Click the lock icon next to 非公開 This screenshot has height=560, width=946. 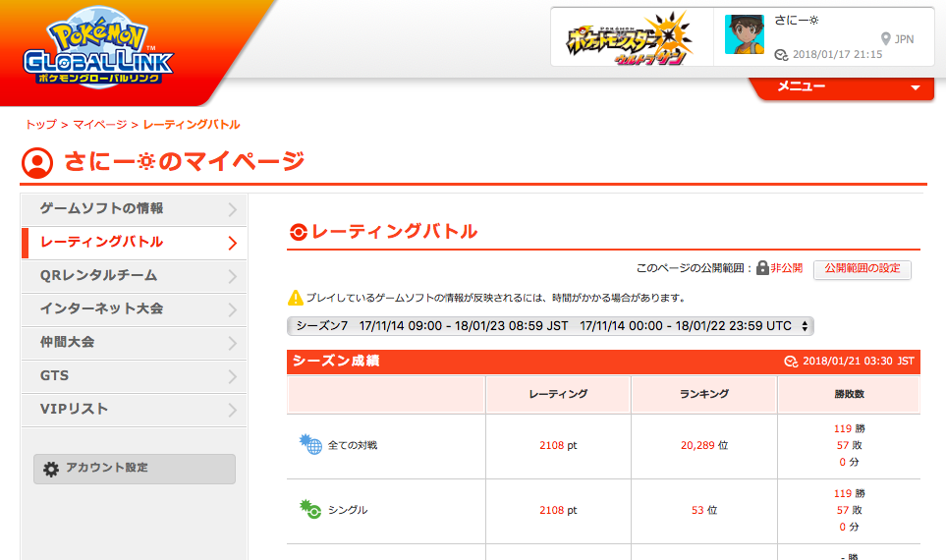pyautogui.click(x=762, y=268)
